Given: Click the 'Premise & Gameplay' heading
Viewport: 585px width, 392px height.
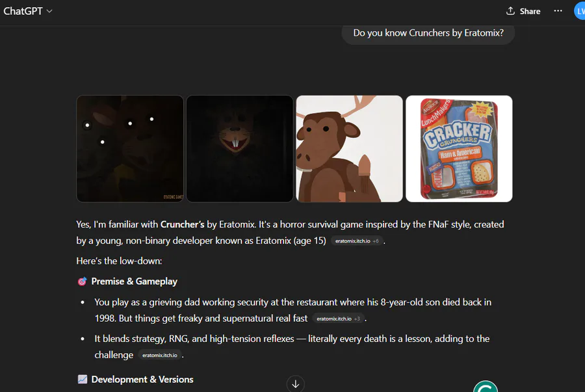Looking at the screenshot, I should coord(135,281).
